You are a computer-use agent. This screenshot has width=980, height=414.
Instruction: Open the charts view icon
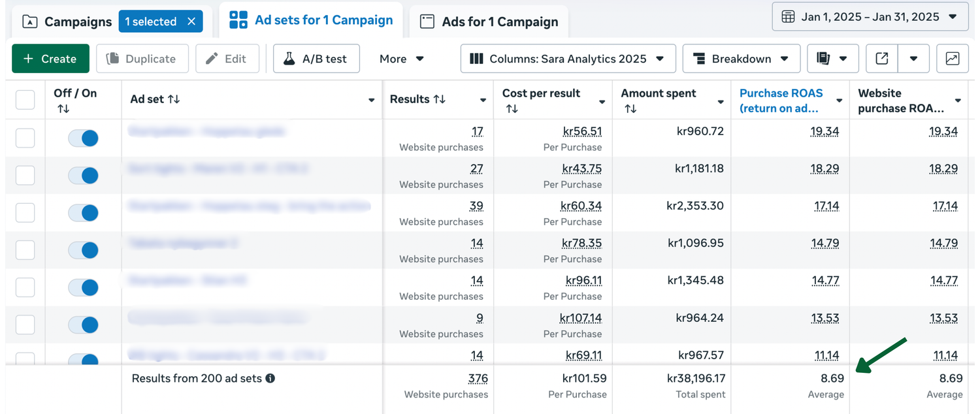952,59
